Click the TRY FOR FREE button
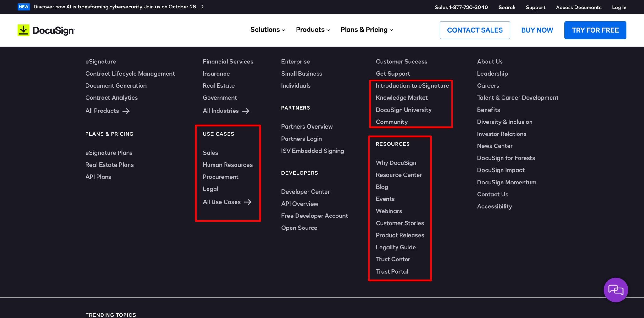The width and height of the screenshot is (644, 318). click(x=595, y=30)
